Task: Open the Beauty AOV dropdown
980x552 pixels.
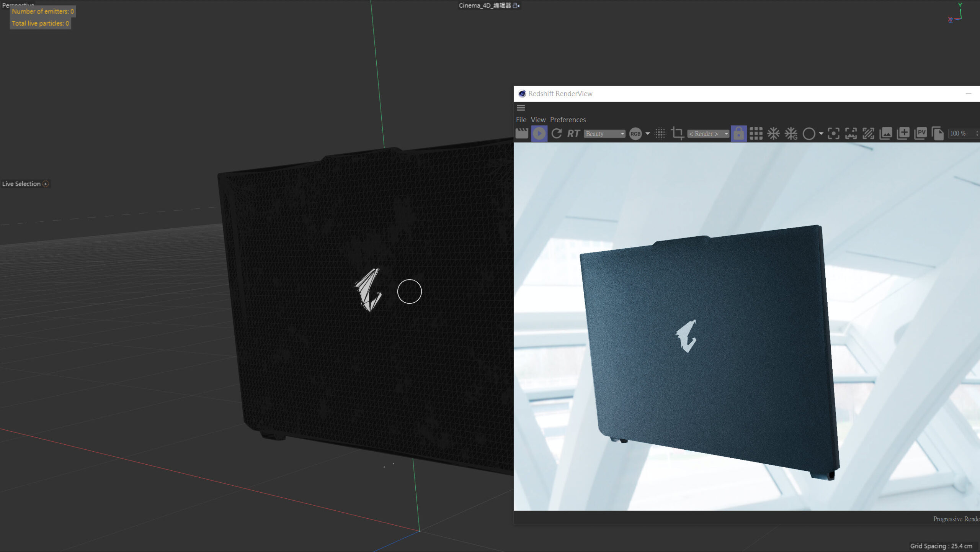Action: (604, 134)
